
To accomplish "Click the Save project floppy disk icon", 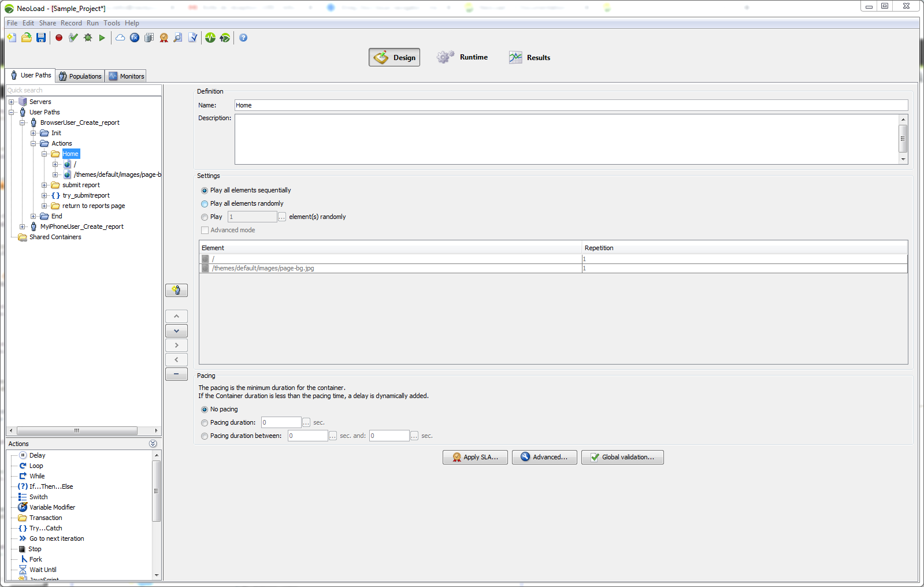I will pyautogui.click(x=41, y=38).
